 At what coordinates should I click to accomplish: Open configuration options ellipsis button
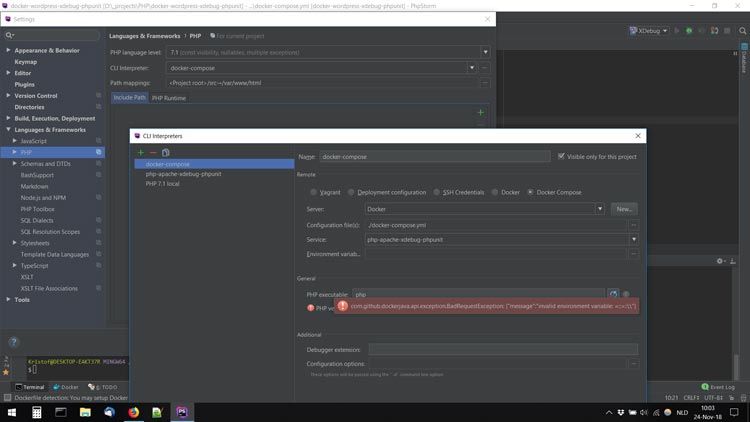click(x=634, y=364)
